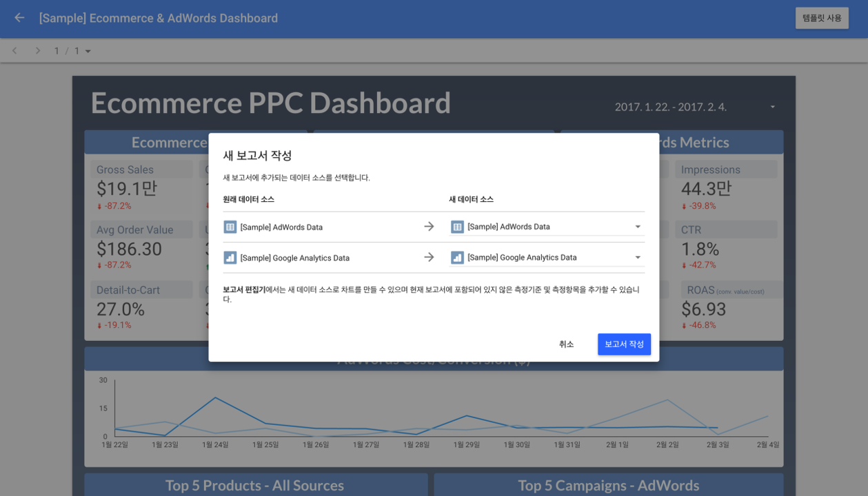The width and height of the screenshot is (868, 496).
Task: Click the sheet icon in new AdWords dropdown
Action: (457, 227)
